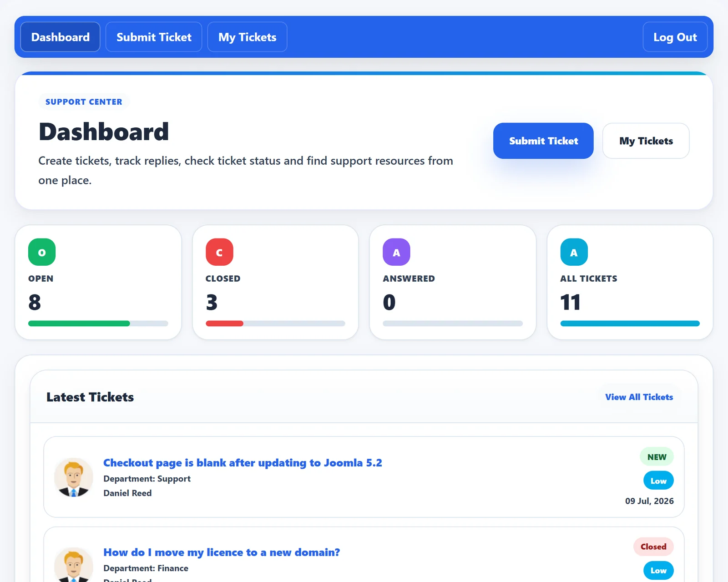Log out using the Log Out button
The width and height of the screenshot is (728, 582).
tap(675, 37)
